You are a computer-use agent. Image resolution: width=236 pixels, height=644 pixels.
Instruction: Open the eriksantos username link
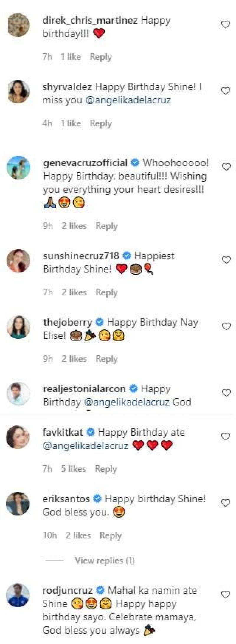(x=66, y=499)
